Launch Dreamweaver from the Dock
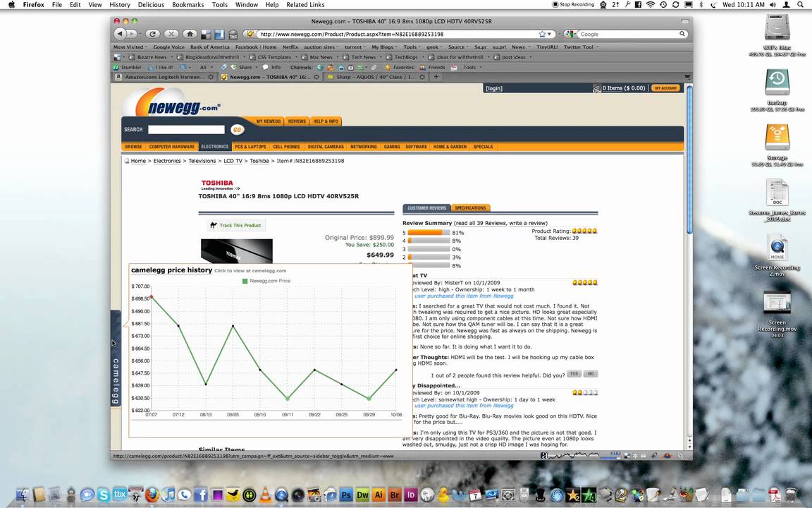The height and width of the screenshot is (508, 812). tap(362, 495)
